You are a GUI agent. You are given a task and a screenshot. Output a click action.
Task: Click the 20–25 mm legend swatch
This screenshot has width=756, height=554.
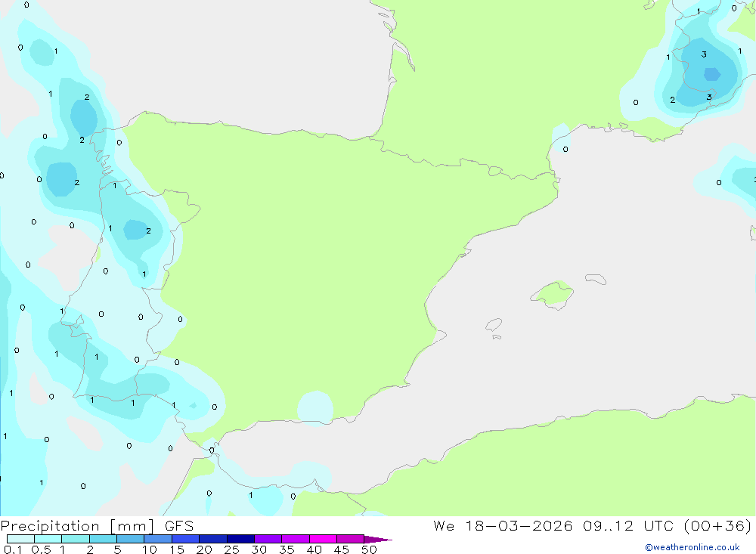click(213, 539)
